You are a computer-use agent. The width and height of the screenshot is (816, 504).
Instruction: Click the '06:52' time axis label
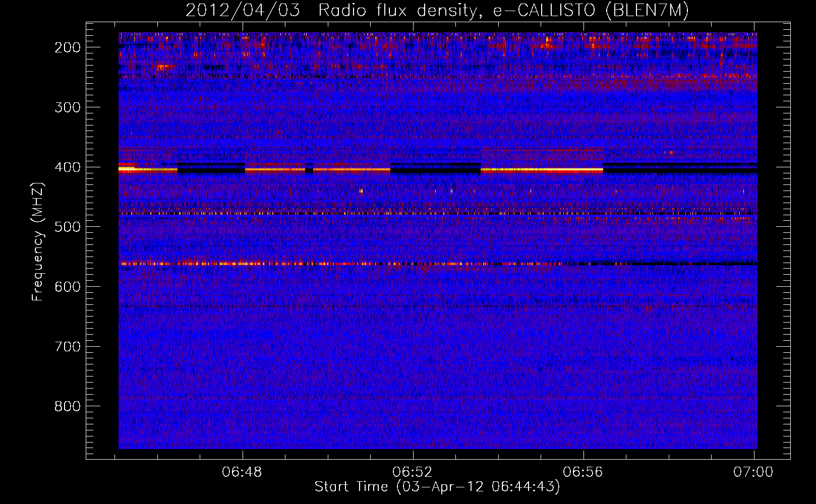413,472
